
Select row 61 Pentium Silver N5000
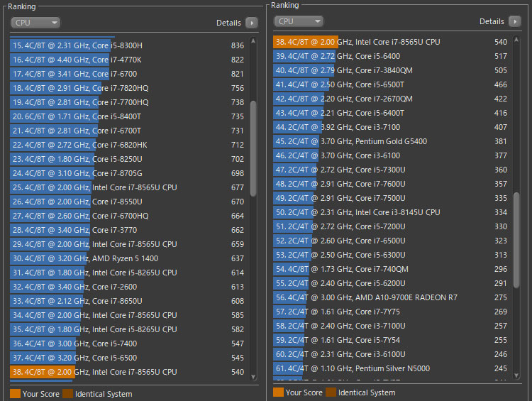392,369
